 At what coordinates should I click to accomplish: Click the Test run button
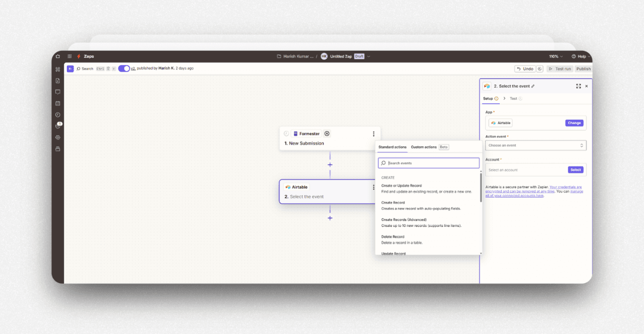click(x=560, y=69)
